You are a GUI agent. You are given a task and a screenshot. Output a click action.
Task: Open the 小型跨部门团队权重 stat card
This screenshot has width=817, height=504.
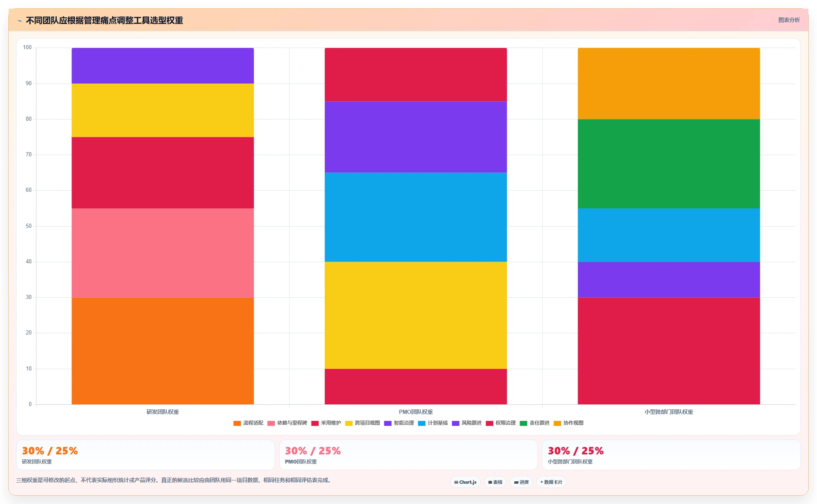pos(671,455)
